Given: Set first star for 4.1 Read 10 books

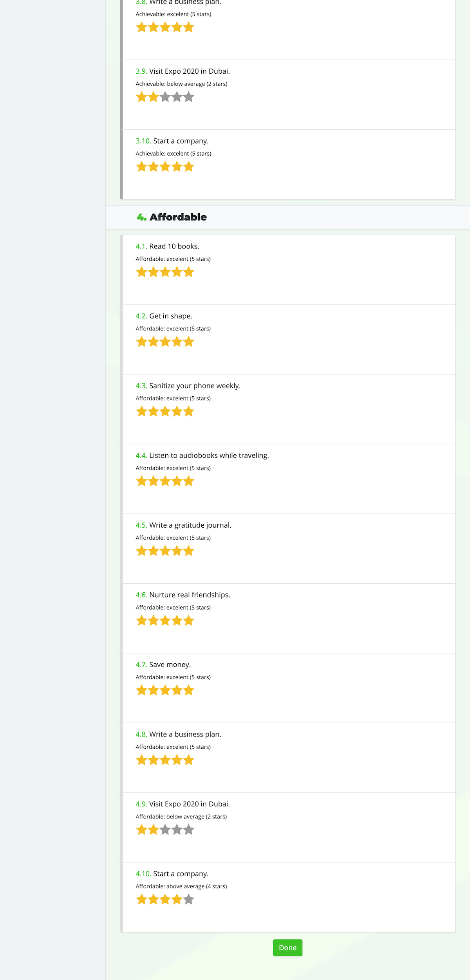Looking at the screenshot, I should click(x=142, y=272).
